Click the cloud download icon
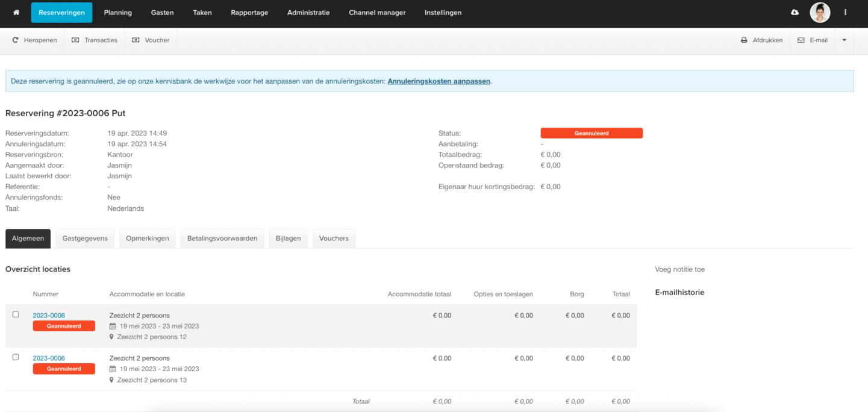Viewport: 868px width, 412px height. point(795,13)
